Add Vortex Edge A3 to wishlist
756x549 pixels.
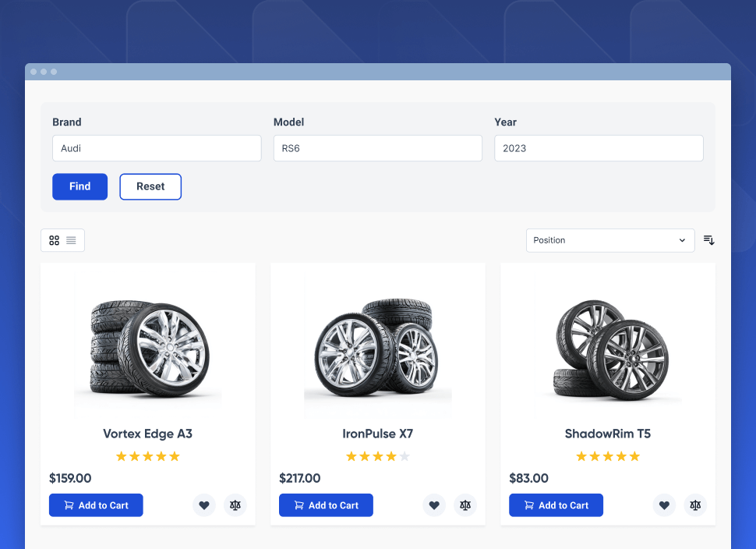click(204, 505)
